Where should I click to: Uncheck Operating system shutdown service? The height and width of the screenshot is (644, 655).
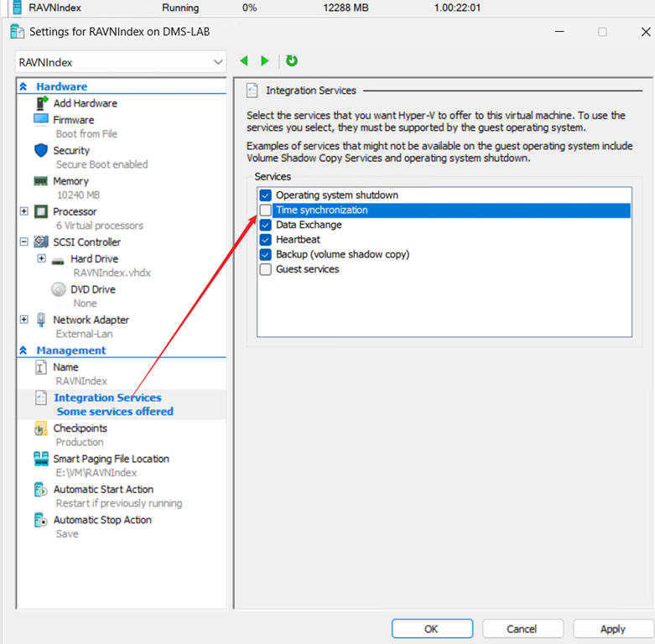[x=265, y=195]
